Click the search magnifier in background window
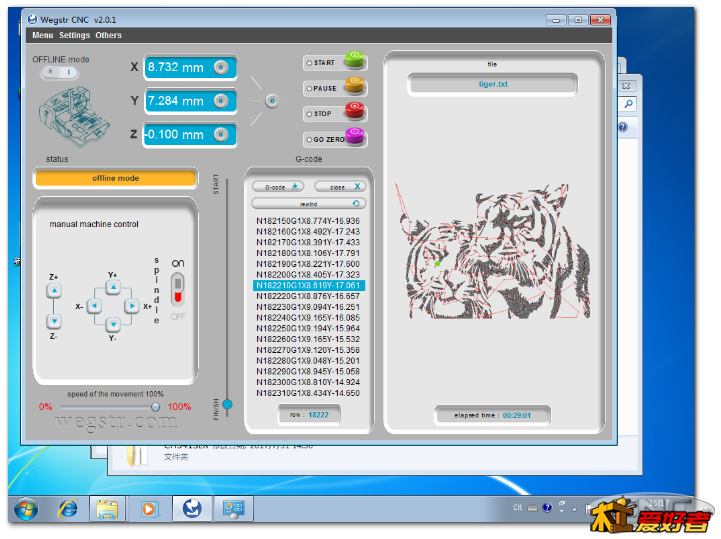The height and width of the screenshot is (539, 721). [629, 104]
